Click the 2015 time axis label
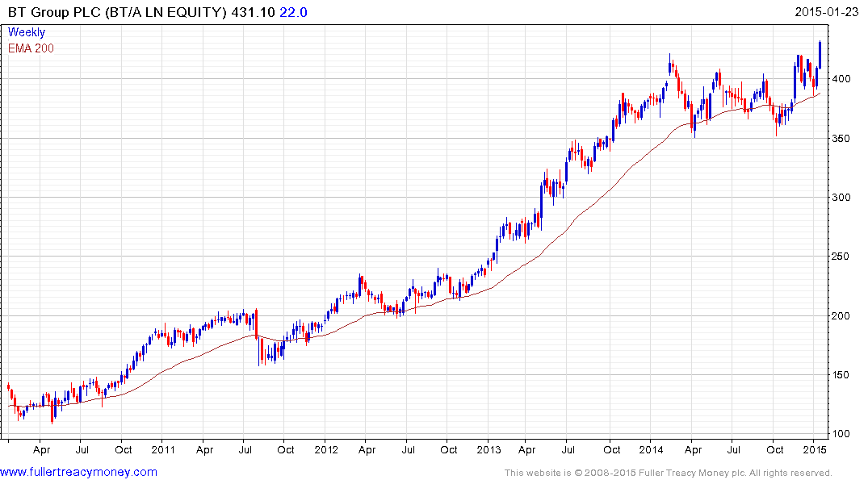This screenshot has height=484, width=868. click(x=814, y=449)
